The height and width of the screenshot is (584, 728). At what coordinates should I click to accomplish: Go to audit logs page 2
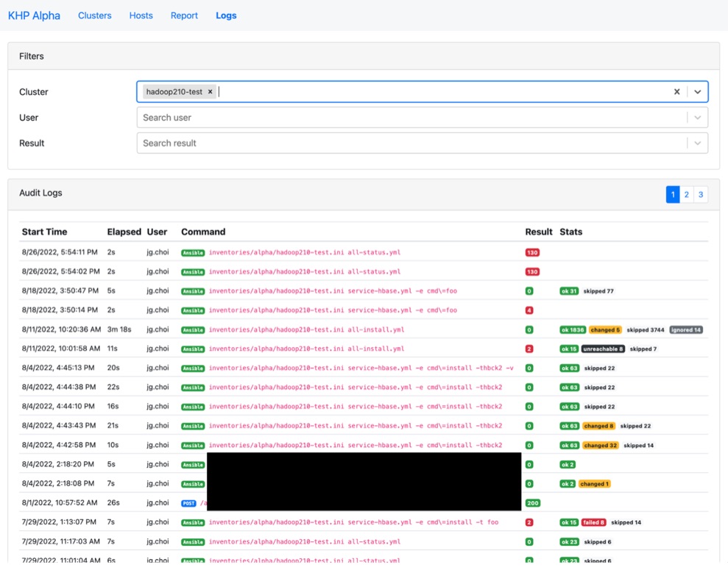coord(686,194)
